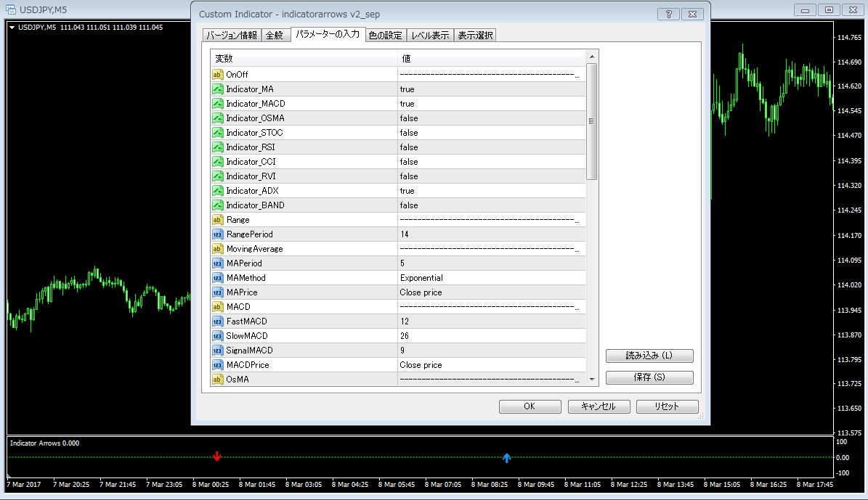Open MAMethod Exponential value dropdown
The width and height of the screenshot is (868, 500).
click(x=492, y=278)
